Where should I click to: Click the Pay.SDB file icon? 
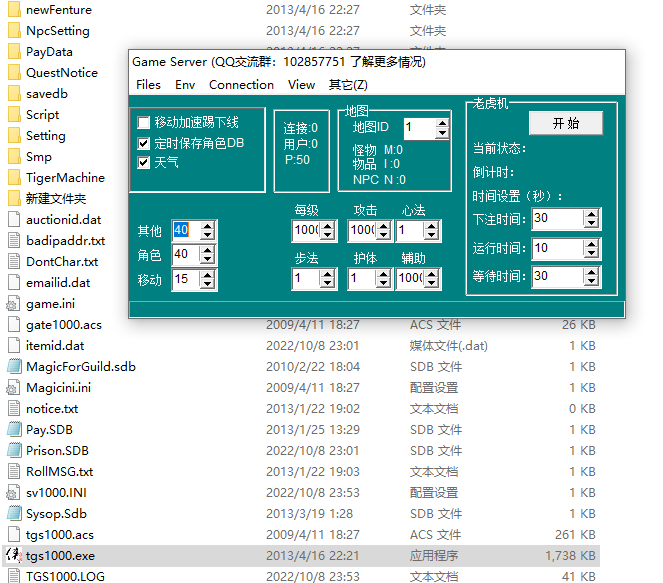(14, 430)
